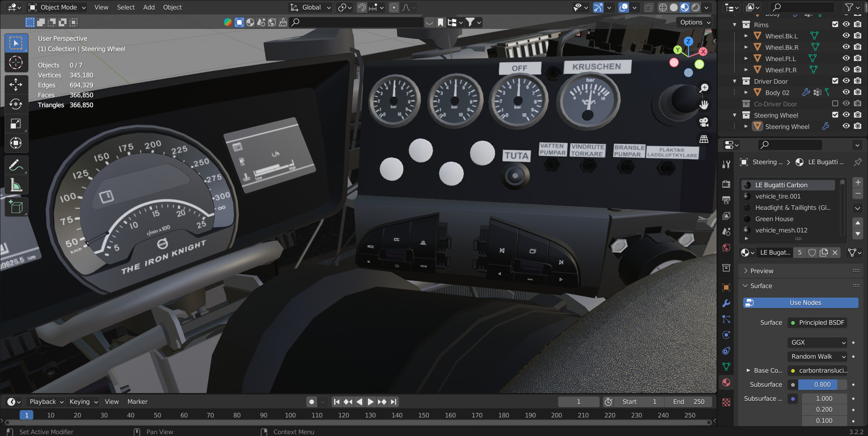This screenshot has height=436, width=868.
Task: Play the animation forward
Action: tap(371, 402)
